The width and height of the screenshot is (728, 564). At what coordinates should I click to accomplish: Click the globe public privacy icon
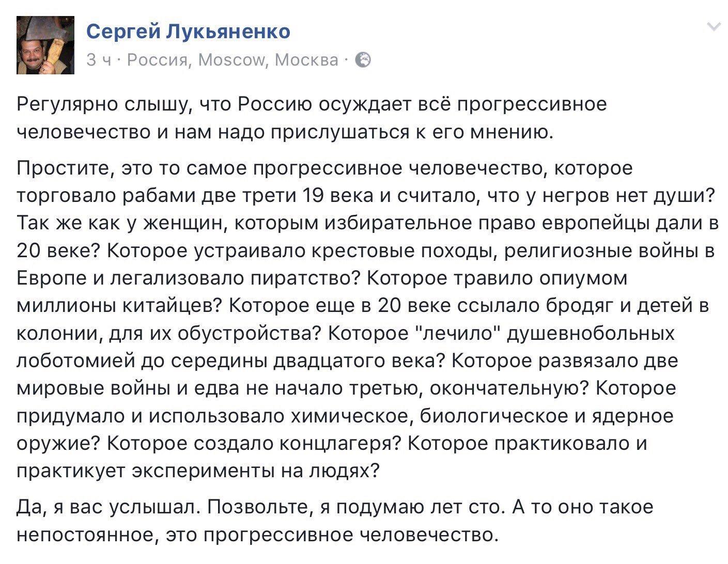click(364, 60)
